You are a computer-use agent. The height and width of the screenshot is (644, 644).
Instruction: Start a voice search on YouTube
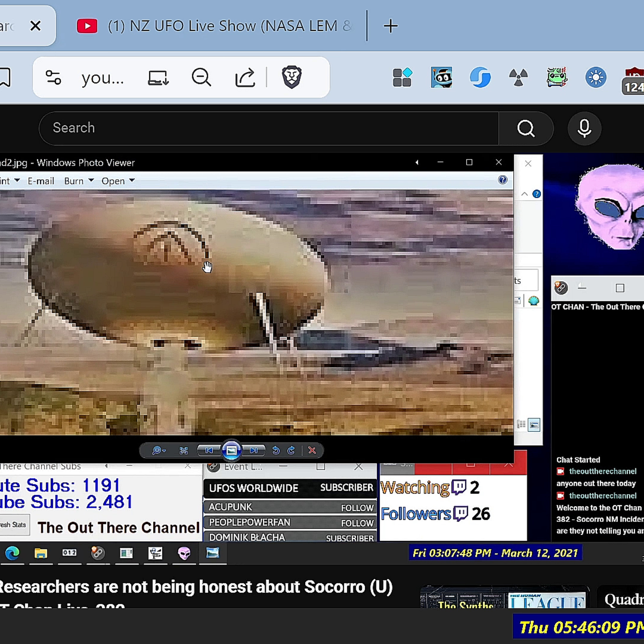[584, 128]
